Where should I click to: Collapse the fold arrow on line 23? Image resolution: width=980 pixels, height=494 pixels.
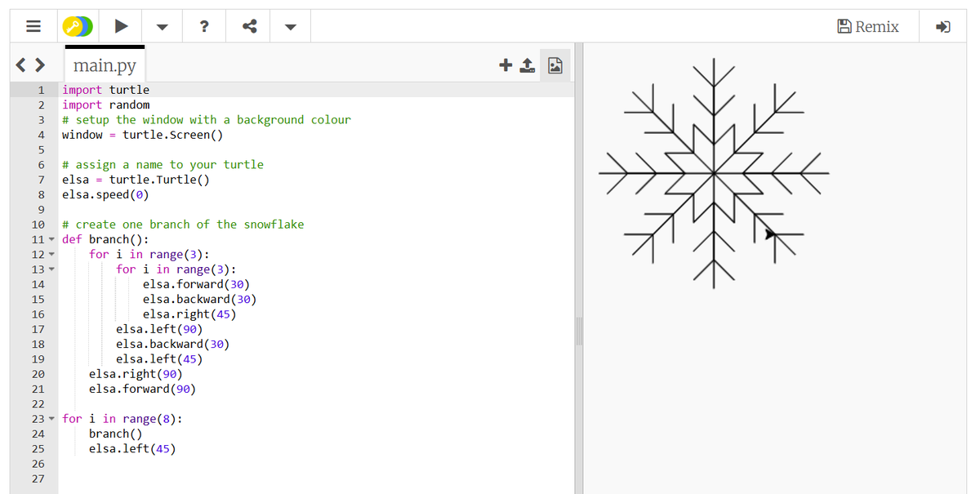[51, 419]
